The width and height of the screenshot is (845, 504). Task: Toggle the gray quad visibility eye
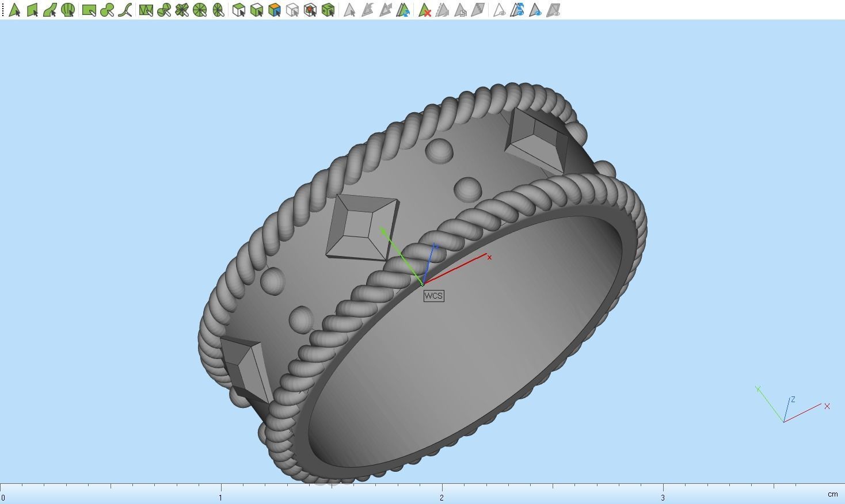click(553, 10)
